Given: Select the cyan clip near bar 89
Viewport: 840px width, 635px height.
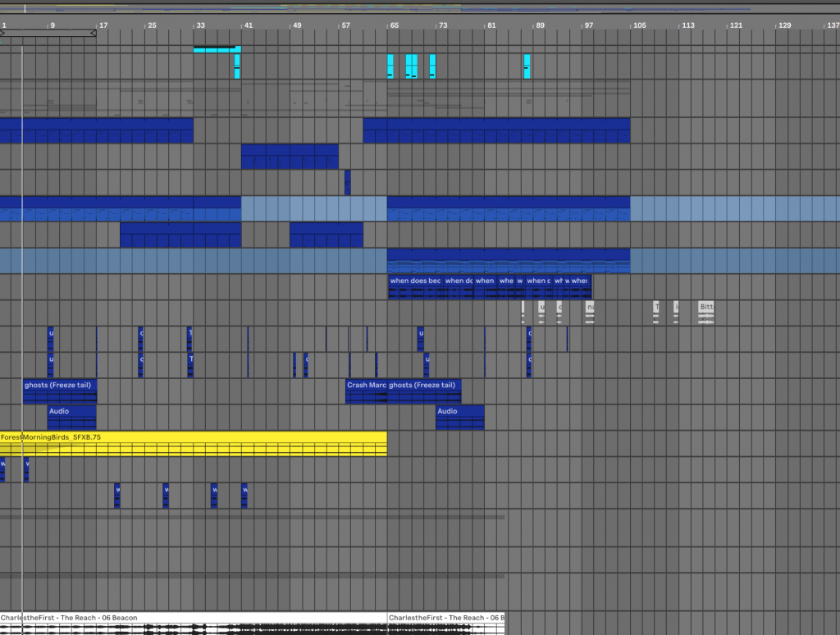Looking at the screenshot, I should [527, 66].
